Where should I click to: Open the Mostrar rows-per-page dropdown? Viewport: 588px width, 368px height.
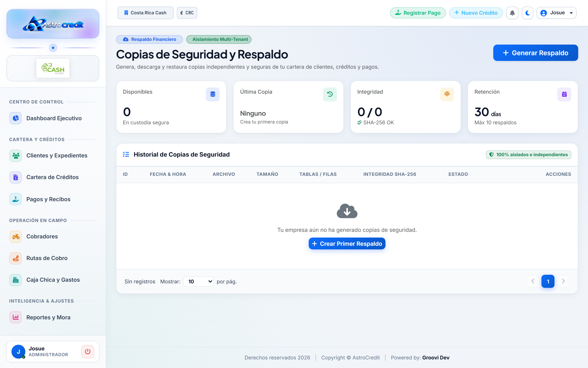(198, 282)
